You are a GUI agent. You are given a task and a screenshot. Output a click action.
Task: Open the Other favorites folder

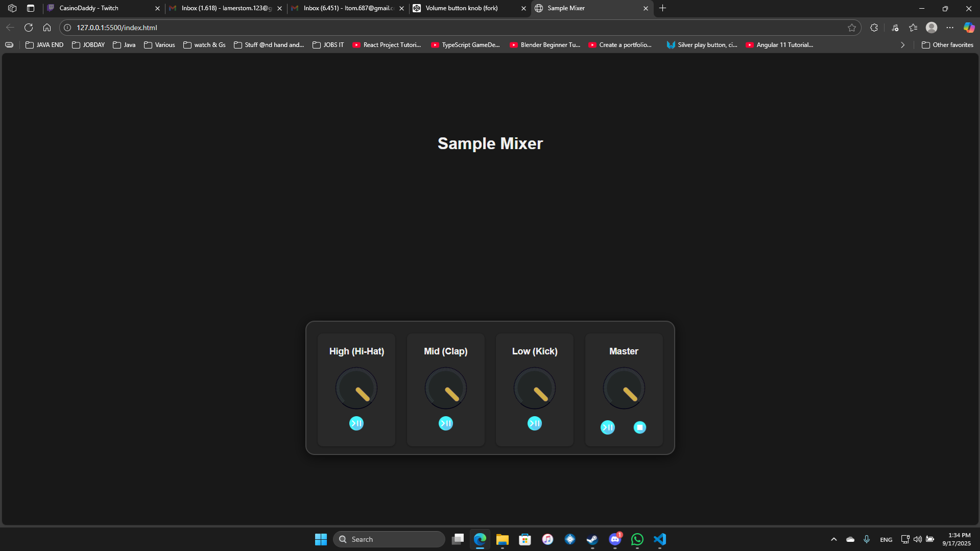[x=947, y=44]
